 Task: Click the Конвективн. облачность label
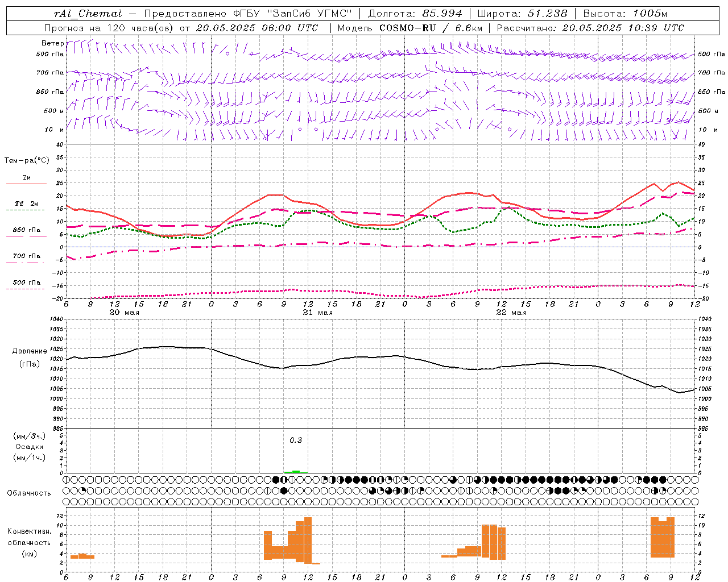[x=29, y=537]
